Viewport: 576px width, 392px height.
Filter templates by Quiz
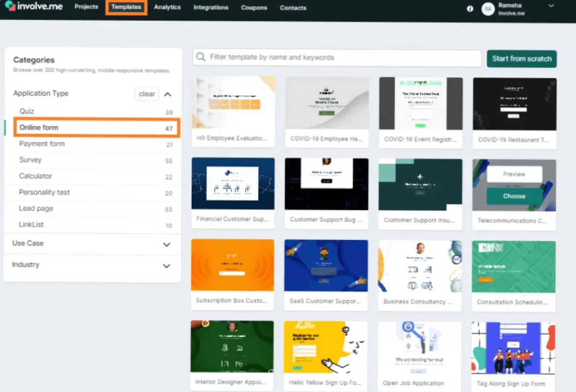pyautogui.click(x=96, y=111)
